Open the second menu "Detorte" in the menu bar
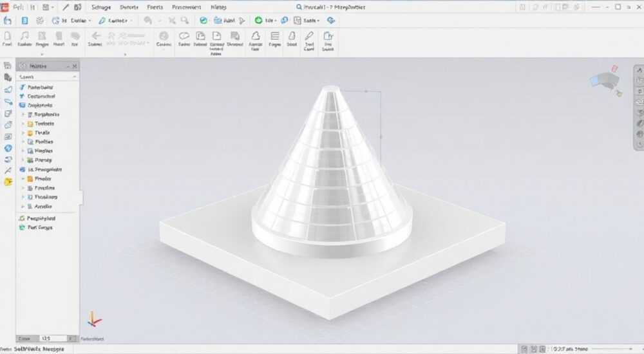Screen dimensions: 644x354 [129, 7]
